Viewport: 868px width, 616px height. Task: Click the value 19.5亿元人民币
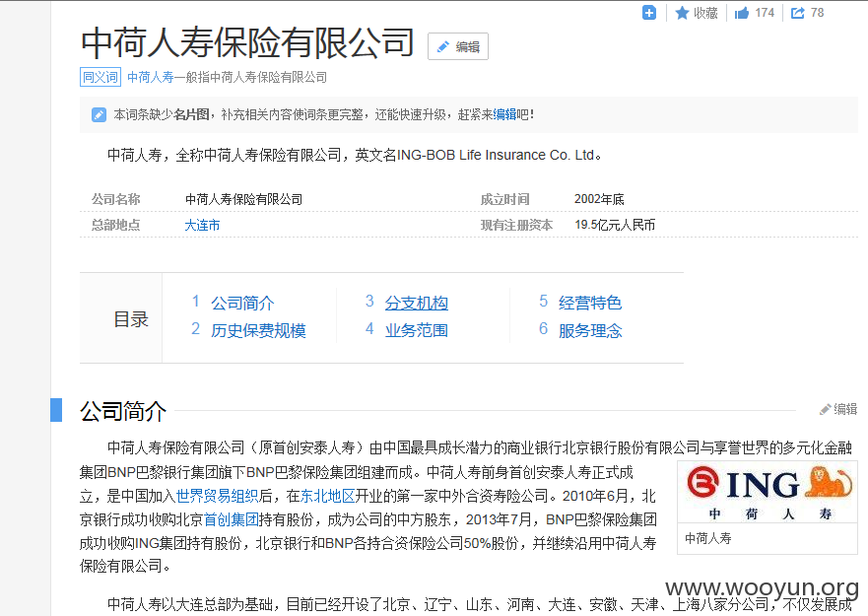click(x=615, y=225)
